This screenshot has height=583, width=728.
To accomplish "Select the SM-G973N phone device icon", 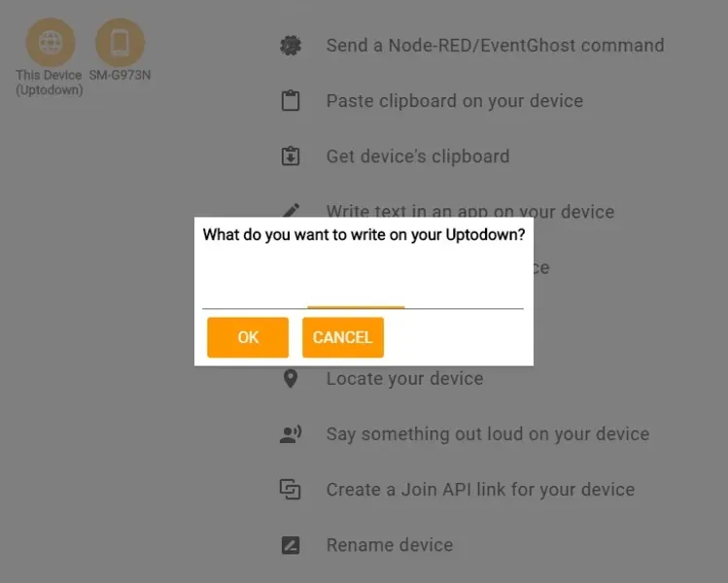I will click(x=120, y=42).
